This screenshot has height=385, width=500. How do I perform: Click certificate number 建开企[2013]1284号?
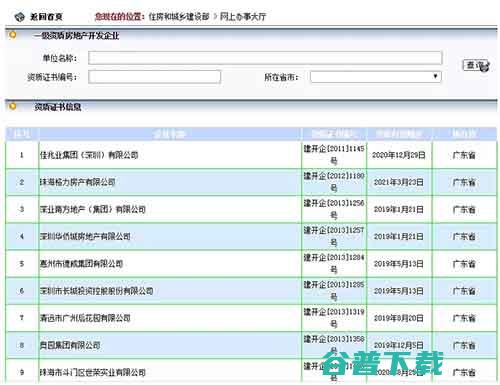point(334,264)
